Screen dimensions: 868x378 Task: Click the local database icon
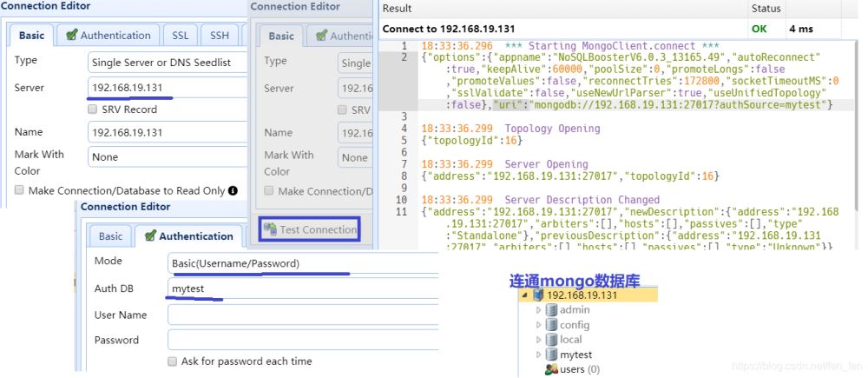551,340
